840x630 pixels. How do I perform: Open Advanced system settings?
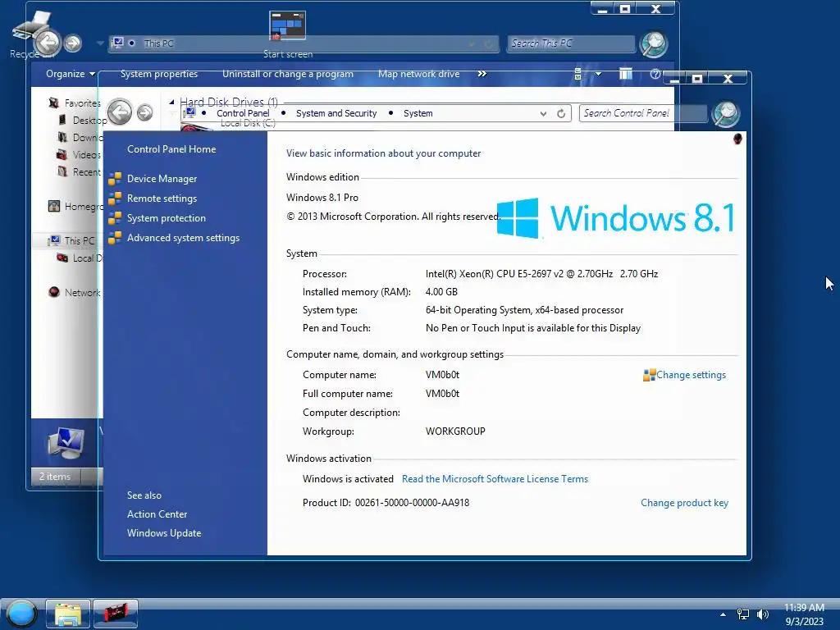click(183, 238)
